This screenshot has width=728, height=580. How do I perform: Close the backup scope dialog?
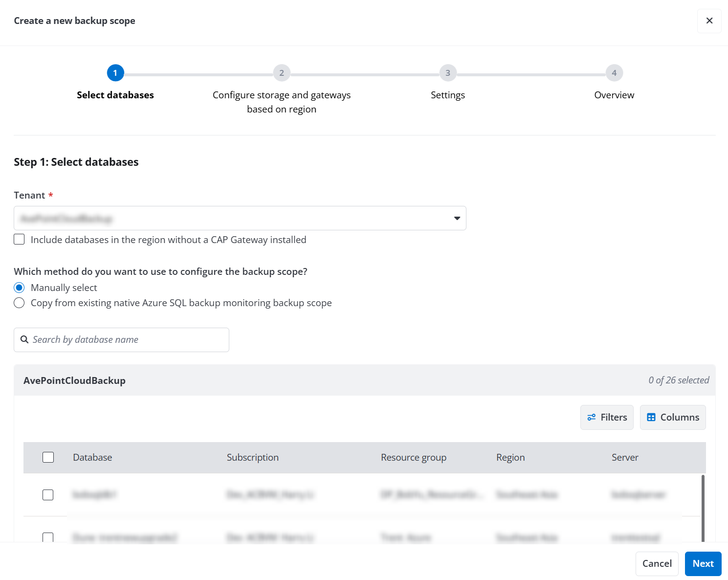(x=709, y=21)
